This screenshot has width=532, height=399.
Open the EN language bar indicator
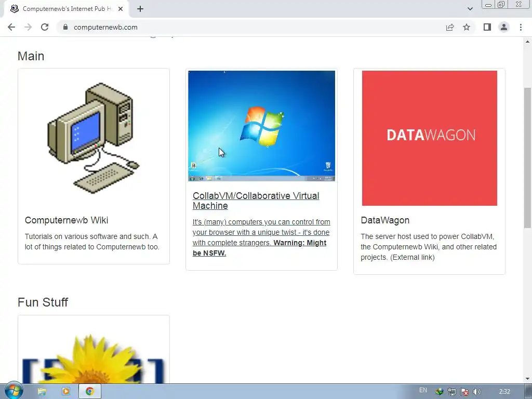[423, 390]
